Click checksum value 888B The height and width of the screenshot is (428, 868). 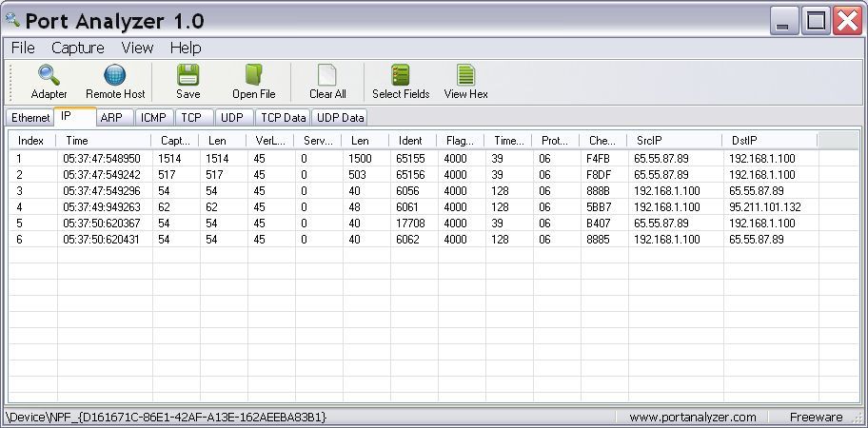click(598, 191)
